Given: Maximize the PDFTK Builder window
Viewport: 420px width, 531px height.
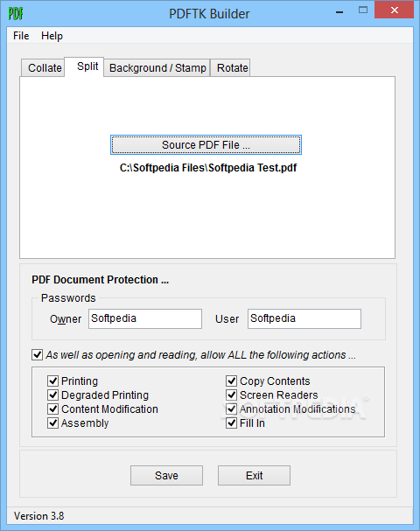Looking at the screenshot, I should tap(363, 10).
